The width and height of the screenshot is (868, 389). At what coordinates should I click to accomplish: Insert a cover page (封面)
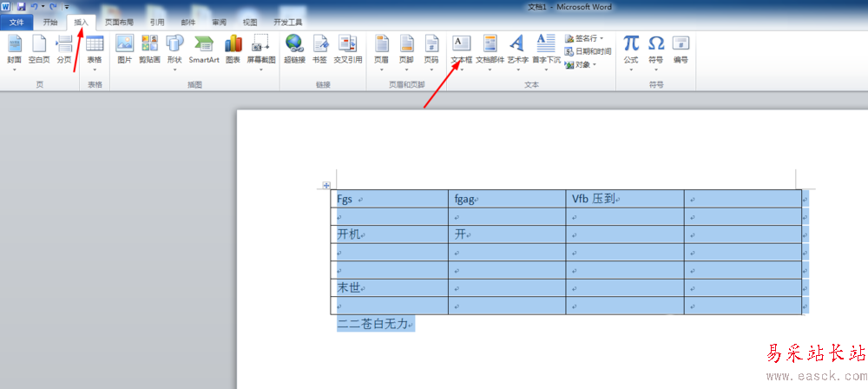tap(15, 49)
